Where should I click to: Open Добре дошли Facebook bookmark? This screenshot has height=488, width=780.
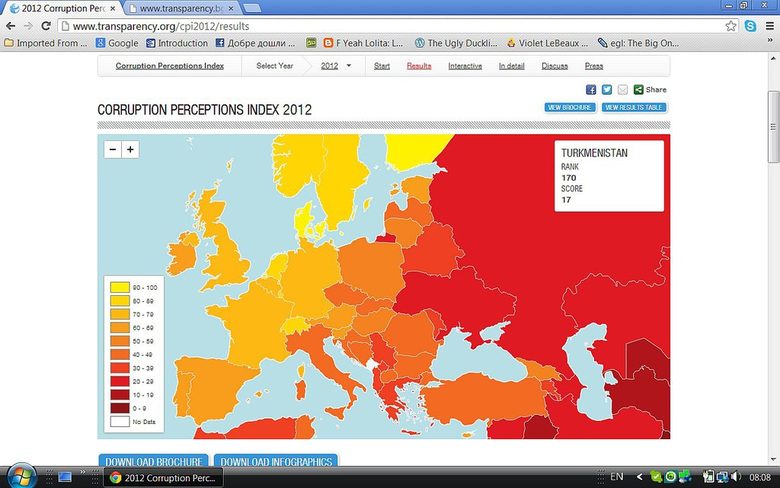(256, 43)
